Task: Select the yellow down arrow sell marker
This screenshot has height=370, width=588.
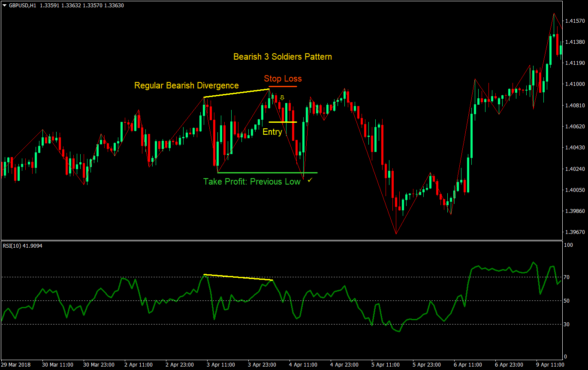Action: click(282, 98)
